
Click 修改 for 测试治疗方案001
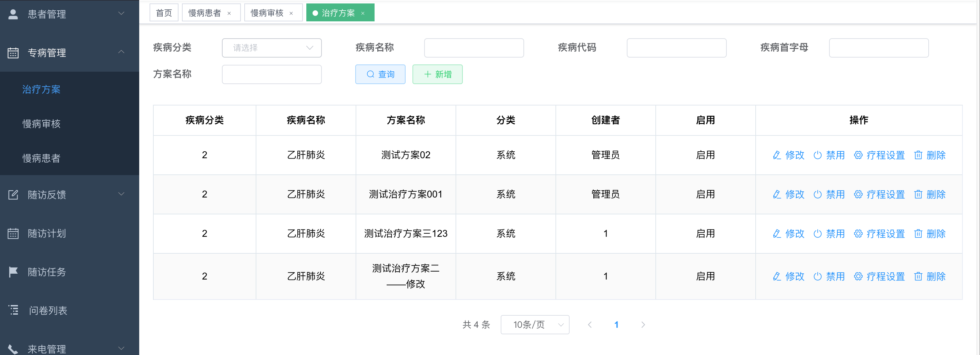tap(789, 194)
